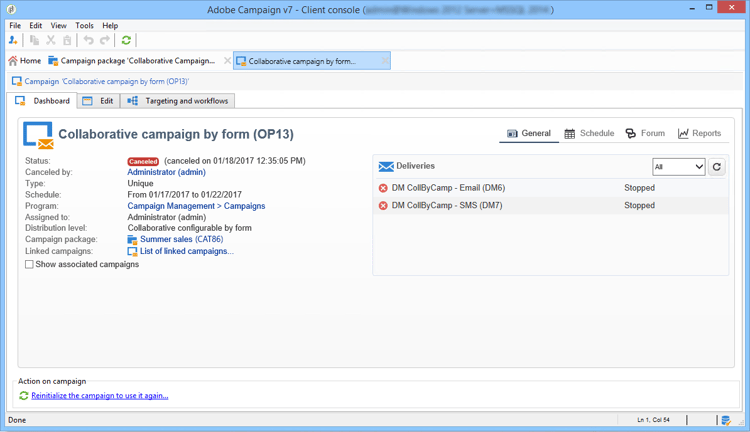The image size is (750, 432).
Task: Click the breadcrumb Campaign 'Collaborative campaign by form (OP13)'
Action: (107, 81)
